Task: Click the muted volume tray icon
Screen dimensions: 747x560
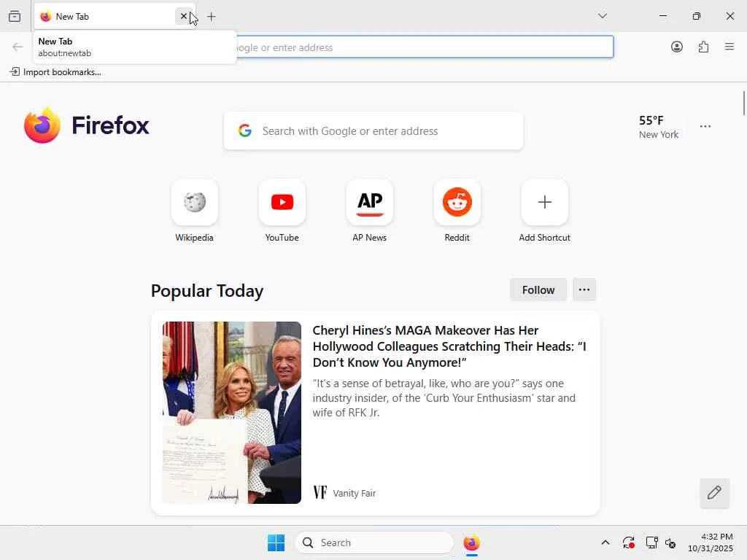Action: click(670, 542)
